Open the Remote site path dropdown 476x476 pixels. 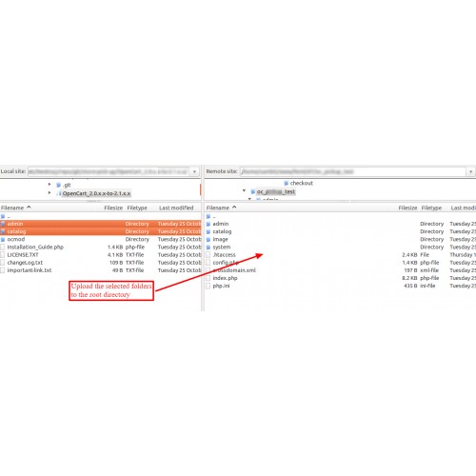471,171
